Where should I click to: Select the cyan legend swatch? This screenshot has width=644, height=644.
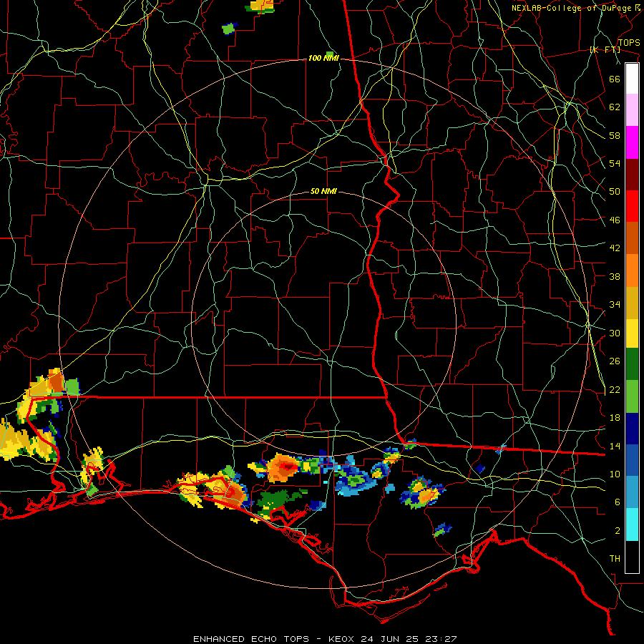coord(632,524)
